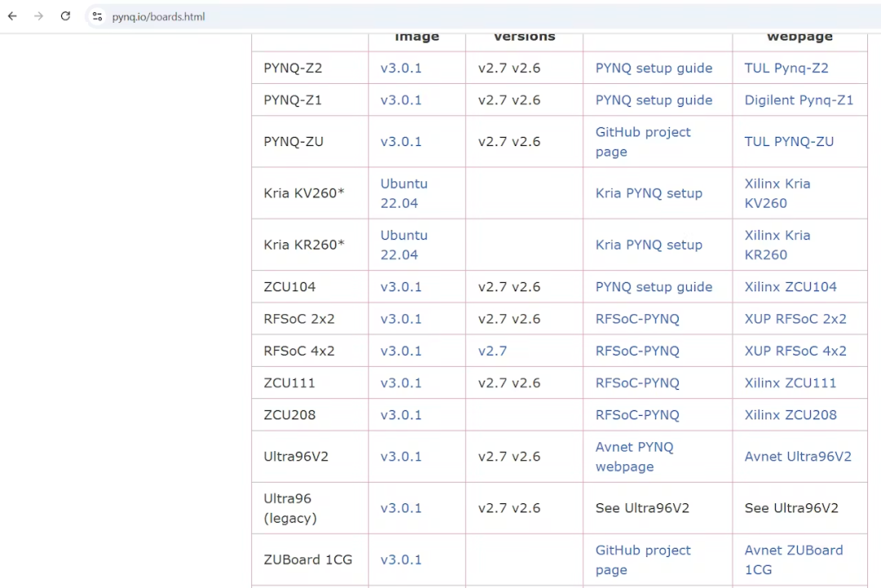Screen dimensions: 881x588
Task: Reload the pynq.io page
Action: pos(65,16)
